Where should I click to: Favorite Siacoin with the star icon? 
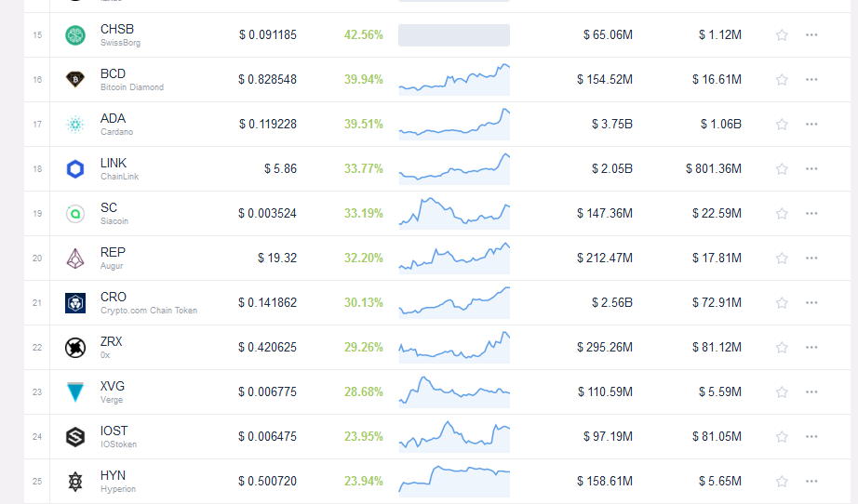782,214
